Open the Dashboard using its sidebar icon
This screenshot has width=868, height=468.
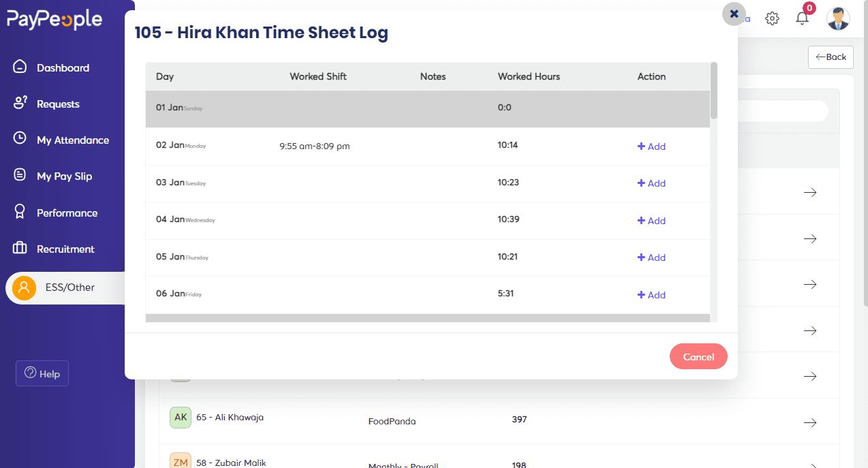tap(20, 67)
